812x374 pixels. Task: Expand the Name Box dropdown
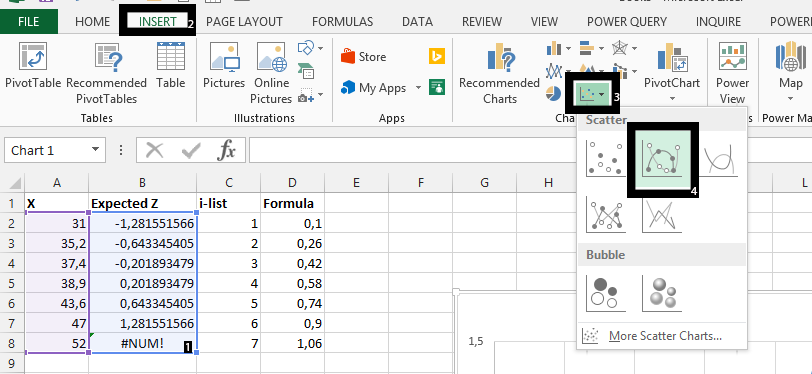(95, 150)
